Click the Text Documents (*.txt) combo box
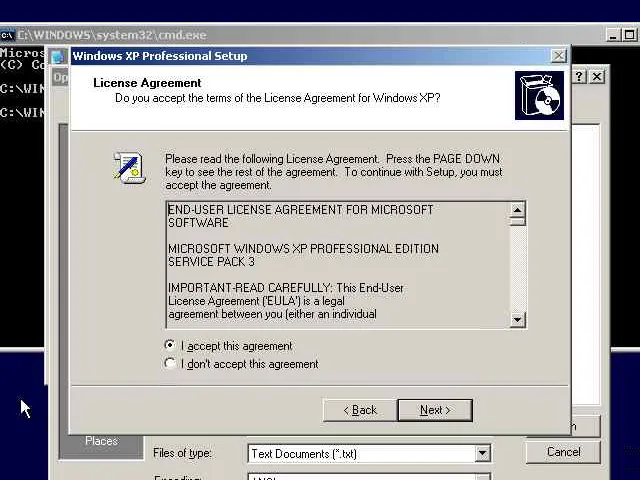Viewport: 640px width, 480px height. [x=369, y=453]
